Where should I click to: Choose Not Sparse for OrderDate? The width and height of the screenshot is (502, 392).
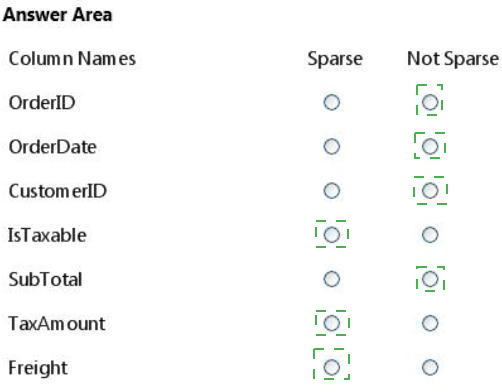point(430,146)
